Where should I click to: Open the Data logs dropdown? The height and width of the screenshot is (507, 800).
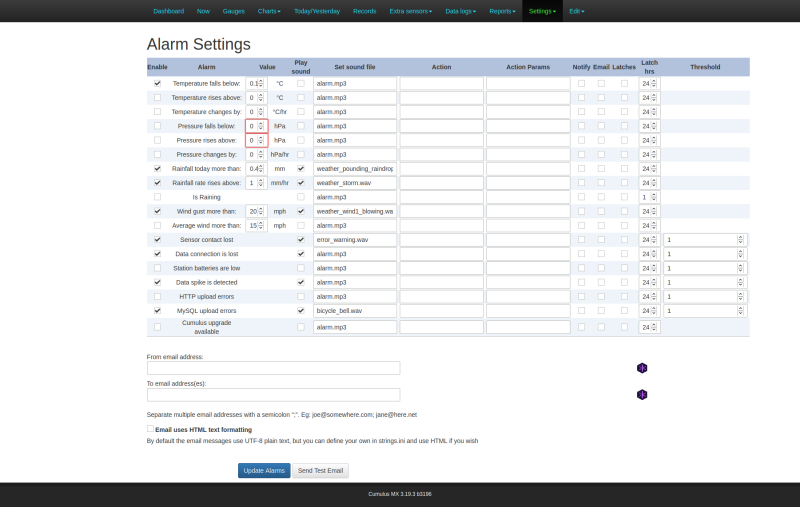459,11
